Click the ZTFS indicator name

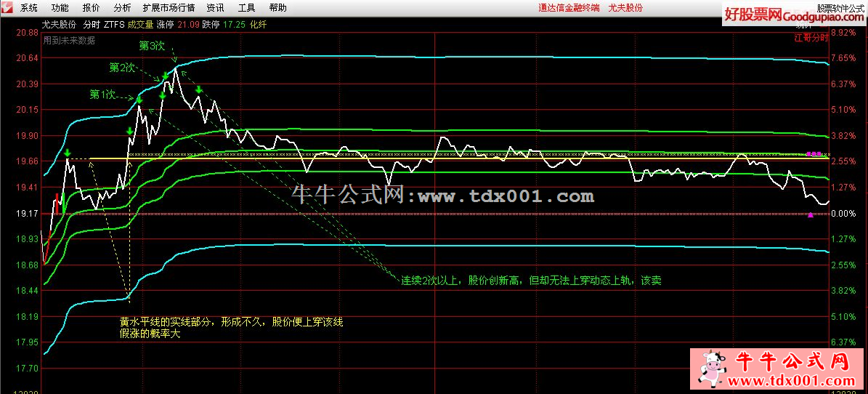tap(115, 25)
